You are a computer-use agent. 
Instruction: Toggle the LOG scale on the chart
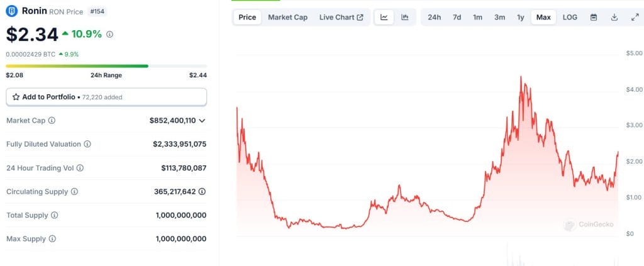pyautogui.click(x=570, y=17)
